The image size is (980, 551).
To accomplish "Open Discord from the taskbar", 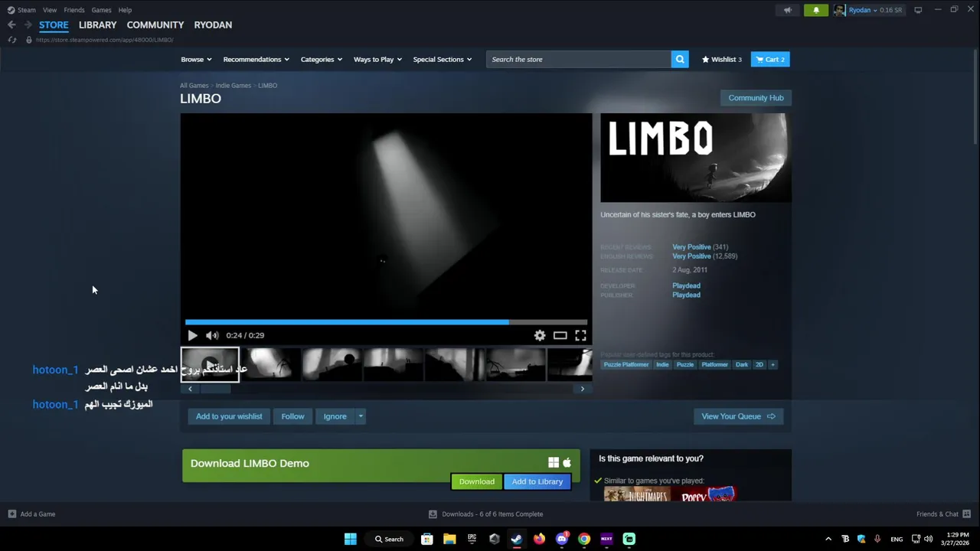I will coord(562,539).
